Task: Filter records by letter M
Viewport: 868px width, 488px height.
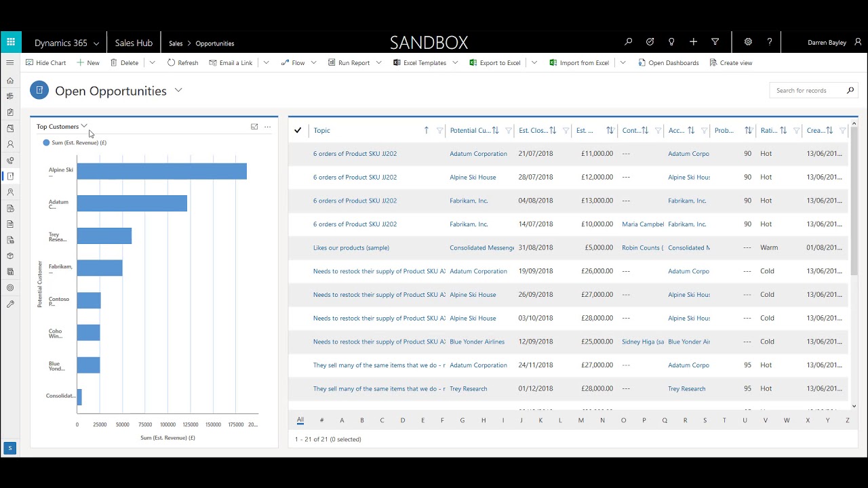Action: point(581,420)
